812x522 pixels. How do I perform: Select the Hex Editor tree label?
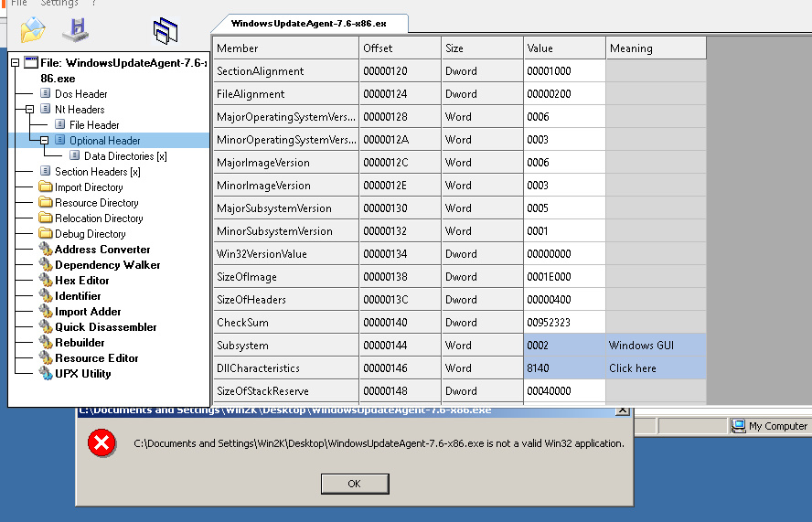point(81,281)
